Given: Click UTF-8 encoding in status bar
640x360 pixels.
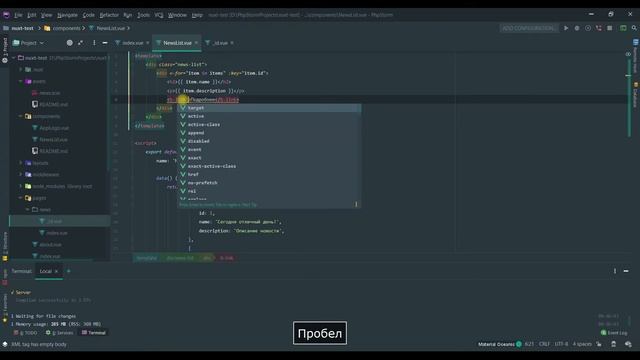Looking at the screenshot, I should tap(561, 344).
